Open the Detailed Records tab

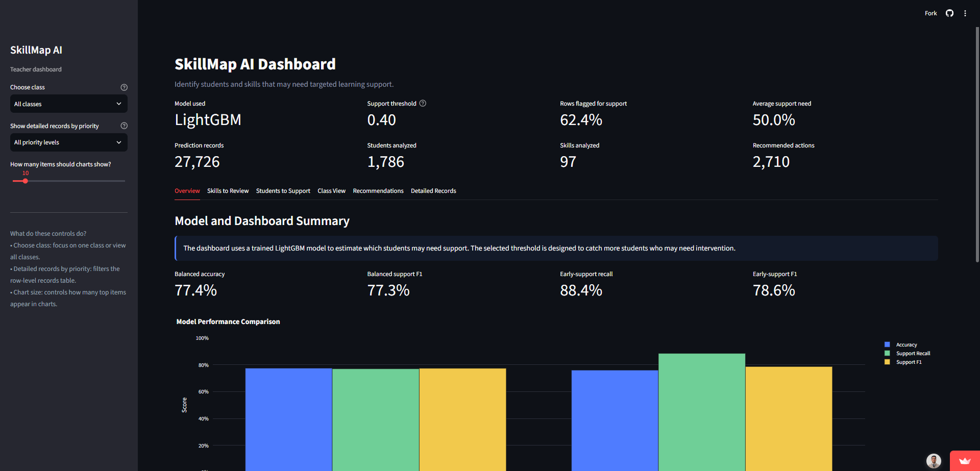tap(433, 191)
